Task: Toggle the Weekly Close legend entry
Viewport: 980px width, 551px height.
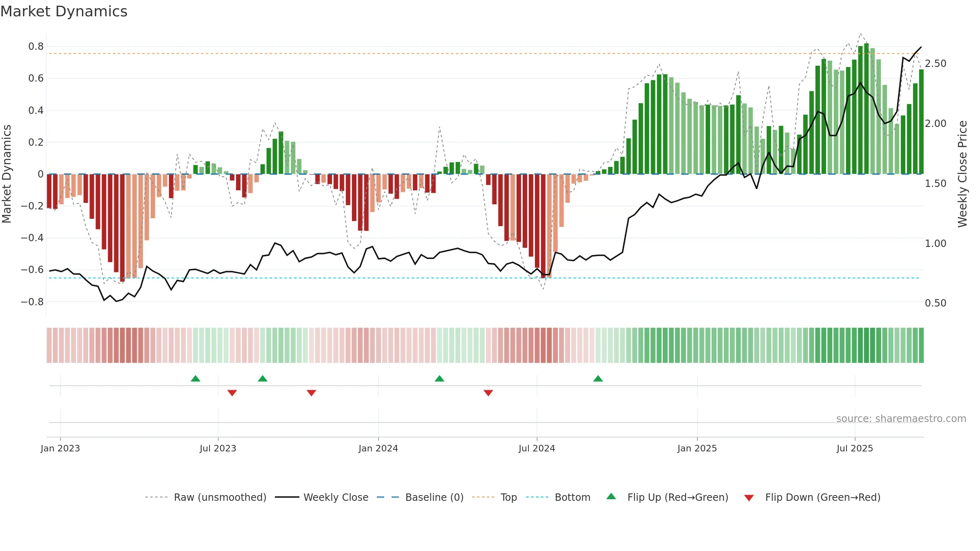Action: point(321,497)
